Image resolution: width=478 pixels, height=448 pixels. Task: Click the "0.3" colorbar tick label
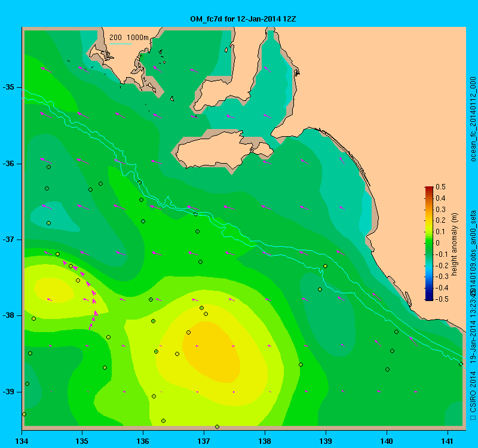coord(440,210)
